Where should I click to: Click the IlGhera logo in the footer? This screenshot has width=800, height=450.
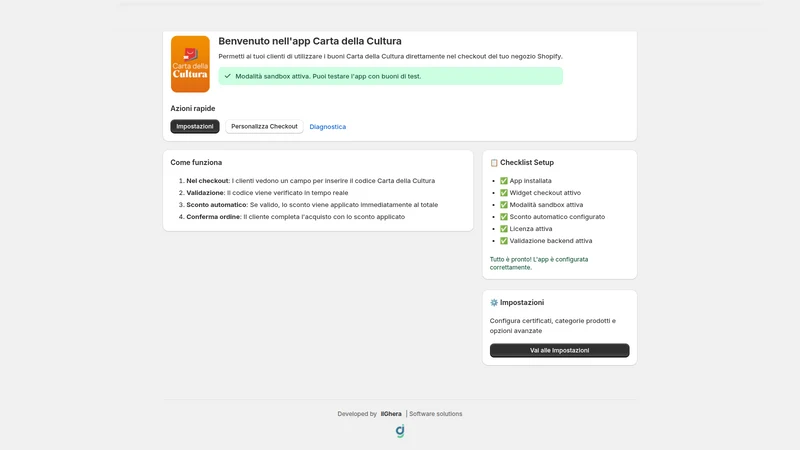click(x=400, y=431)
